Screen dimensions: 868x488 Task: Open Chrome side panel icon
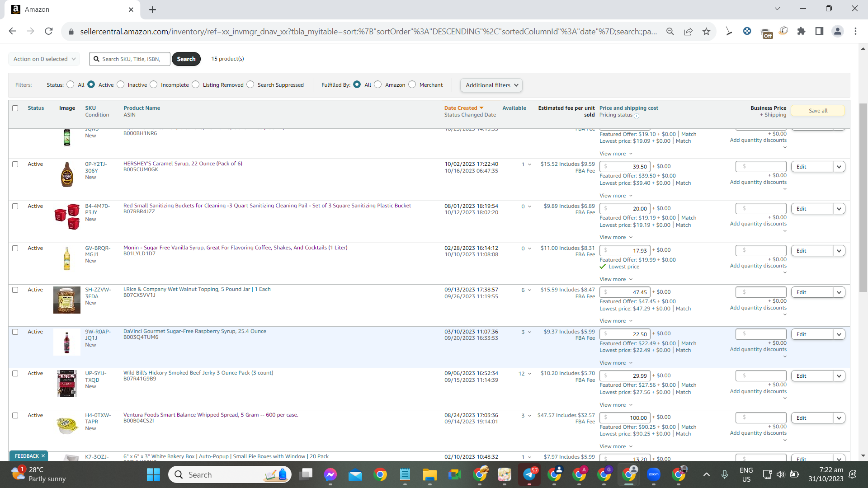tap(819, 31)
